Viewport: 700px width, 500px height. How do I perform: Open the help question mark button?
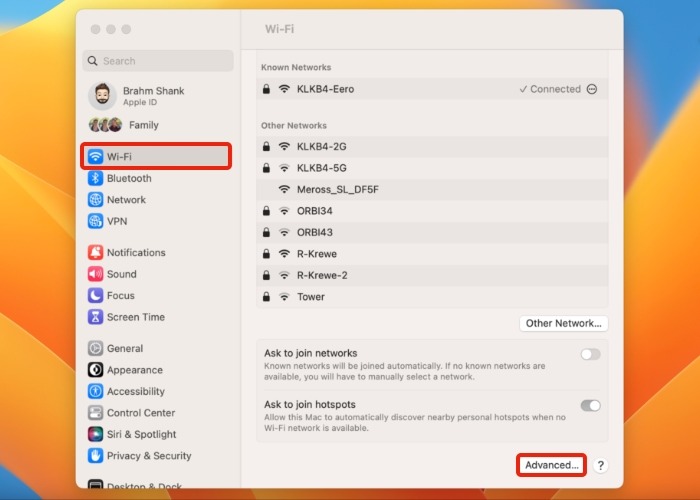pos(600,465)
